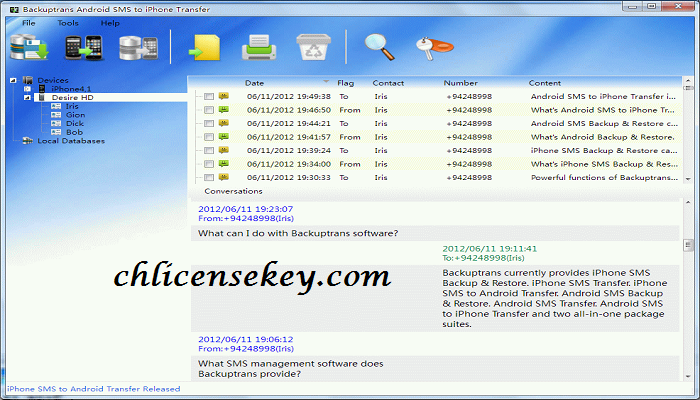
Task: Select the Iris contact in tree
Action: pyautogui.click(x=72, y=106)
